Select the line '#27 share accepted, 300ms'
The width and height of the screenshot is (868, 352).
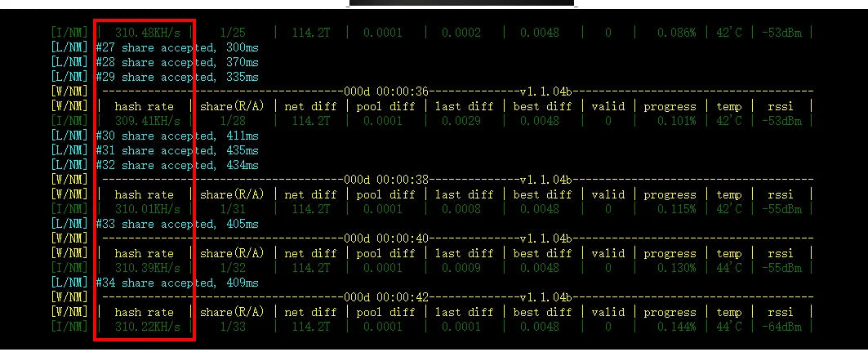tap(176, 47)
